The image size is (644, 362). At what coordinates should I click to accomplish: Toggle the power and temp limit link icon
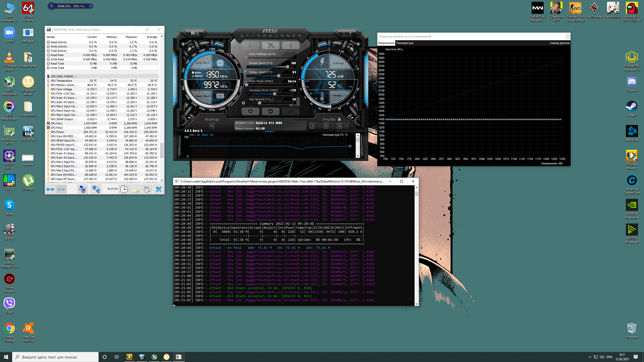245,71
